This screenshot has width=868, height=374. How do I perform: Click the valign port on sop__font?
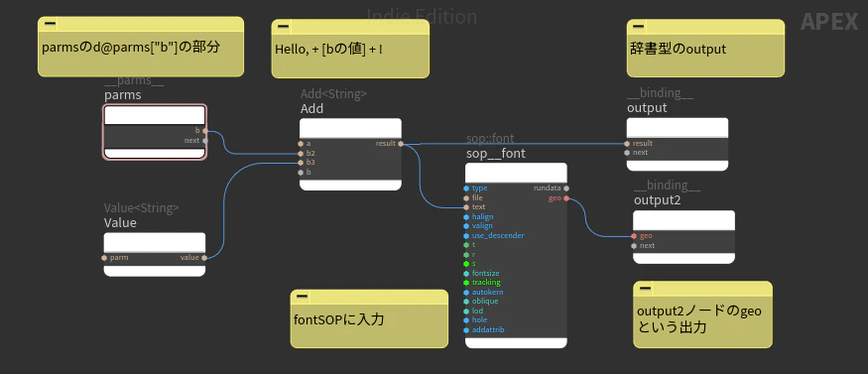point(466,226)
